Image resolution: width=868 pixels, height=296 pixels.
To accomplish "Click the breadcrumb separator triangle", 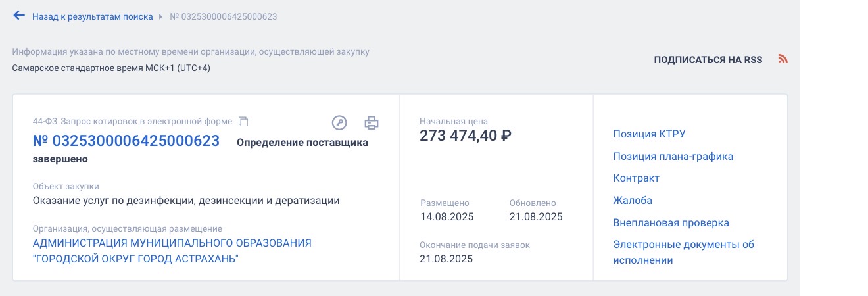I will (160, 16).
